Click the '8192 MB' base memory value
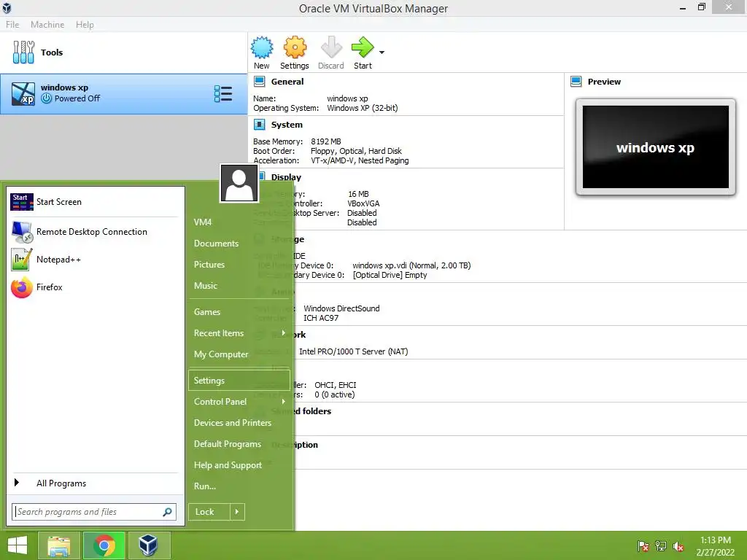Screen dimensions: 747x560 [x=326, y=141]
